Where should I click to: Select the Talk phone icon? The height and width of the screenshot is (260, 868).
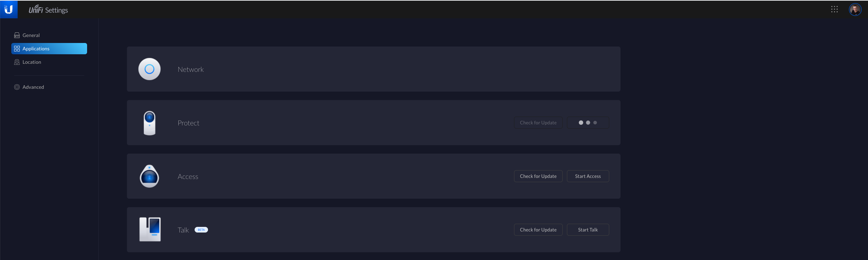[150, 229]
